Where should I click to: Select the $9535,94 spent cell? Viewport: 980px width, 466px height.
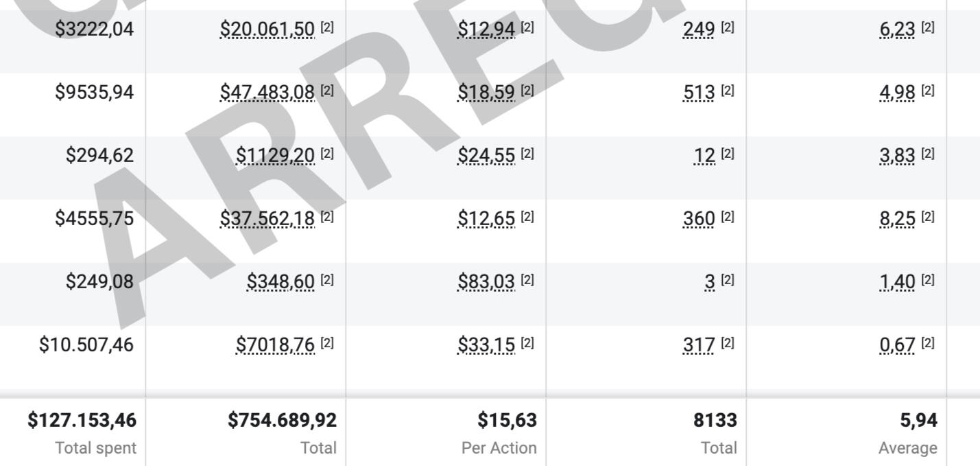tap(95, 92)
